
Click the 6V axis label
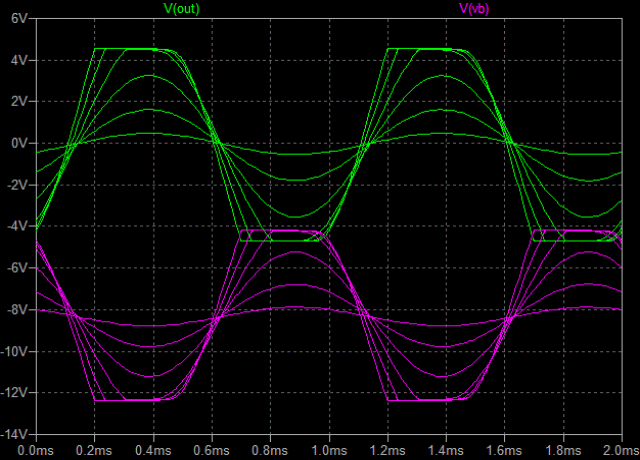point(20,18)
